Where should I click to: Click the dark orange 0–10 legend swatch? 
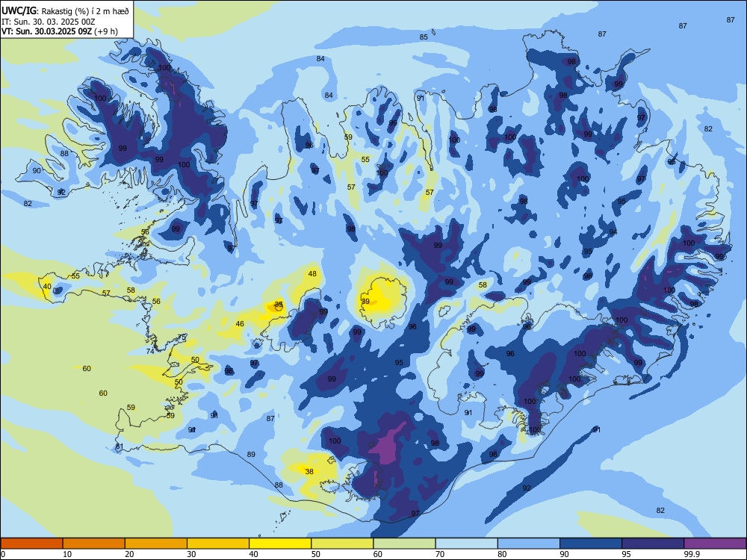(x=31, y=544)
